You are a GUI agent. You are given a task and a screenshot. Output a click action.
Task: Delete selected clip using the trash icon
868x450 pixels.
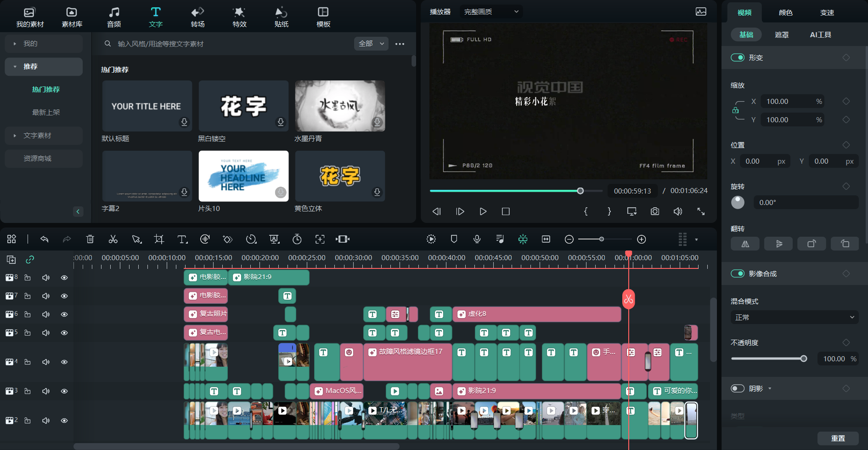[x=90, y=239]
